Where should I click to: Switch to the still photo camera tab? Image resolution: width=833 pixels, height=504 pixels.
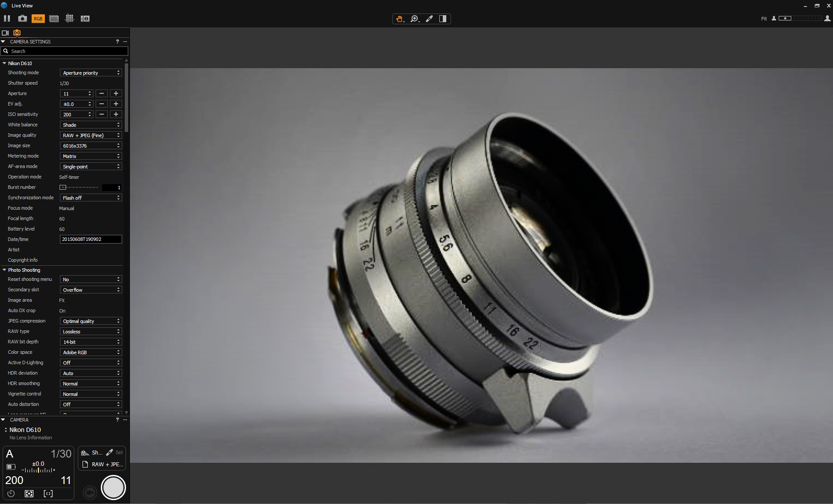tap(17, 33)
